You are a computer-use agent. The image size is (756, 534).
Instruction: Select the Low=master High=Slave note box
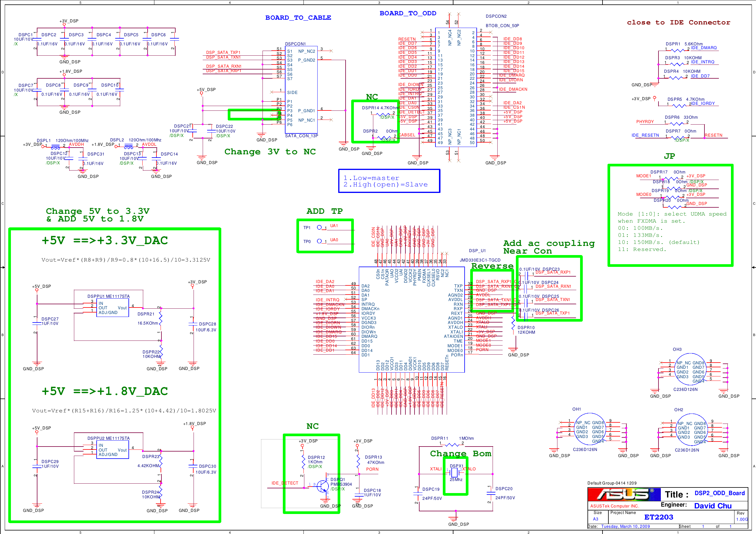pos(389,181)
